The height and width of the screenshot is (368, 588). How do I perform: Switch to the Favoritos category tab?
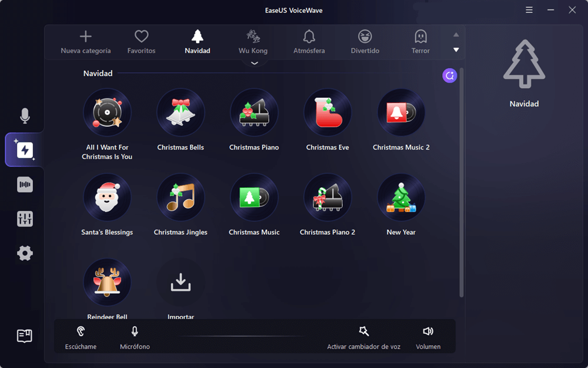[141, 42]
